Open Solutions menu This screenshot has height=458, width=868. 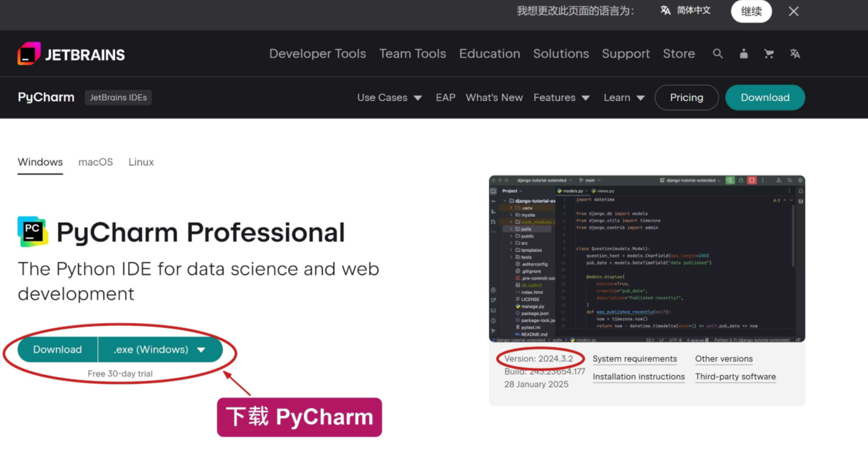pyautogui.click(x=561, y=54)
